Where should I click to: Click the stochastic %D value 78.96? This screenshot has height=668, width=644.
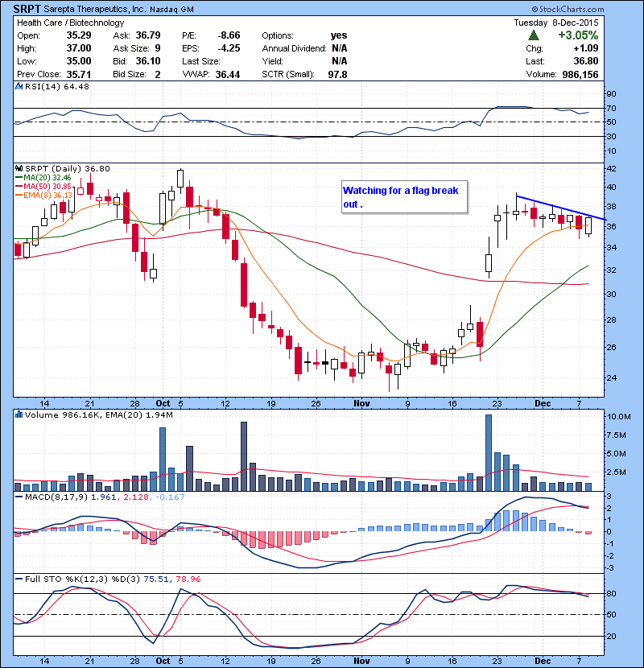coord(187,579)
